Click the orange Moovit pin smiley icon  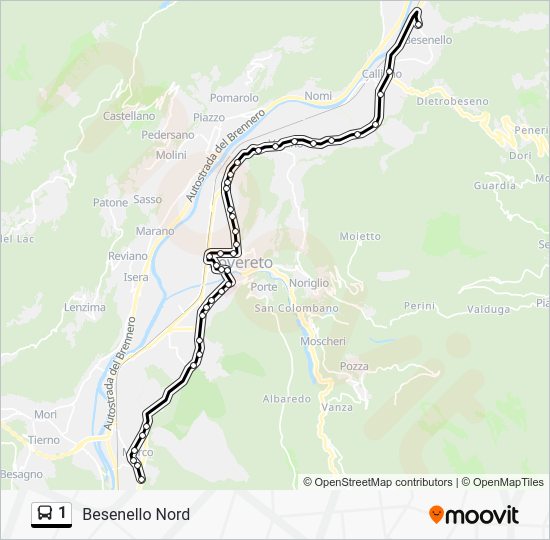[x=436, y=515]
